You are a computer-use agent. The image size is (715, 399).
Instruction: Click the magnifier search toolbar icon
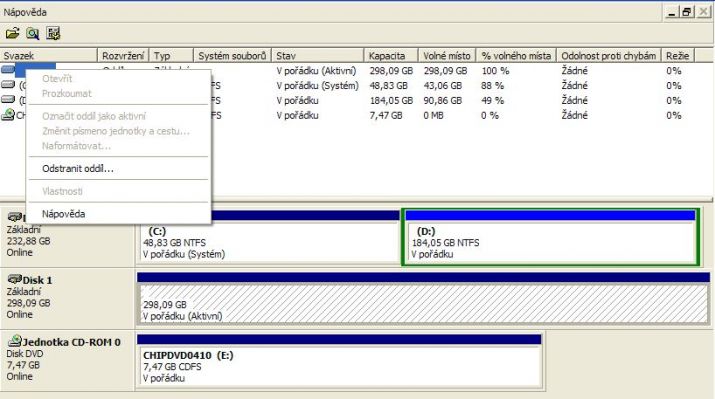32,33
